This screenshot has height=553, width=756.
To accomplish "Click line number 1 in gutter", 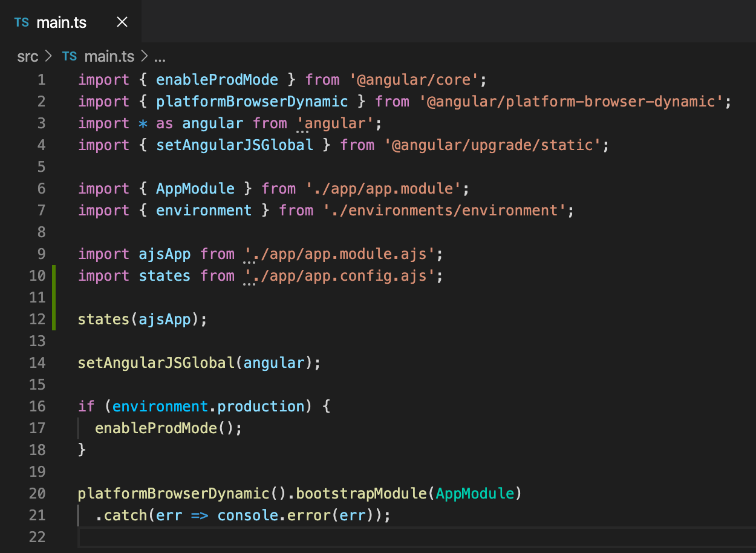I will [x=41, y=80].
